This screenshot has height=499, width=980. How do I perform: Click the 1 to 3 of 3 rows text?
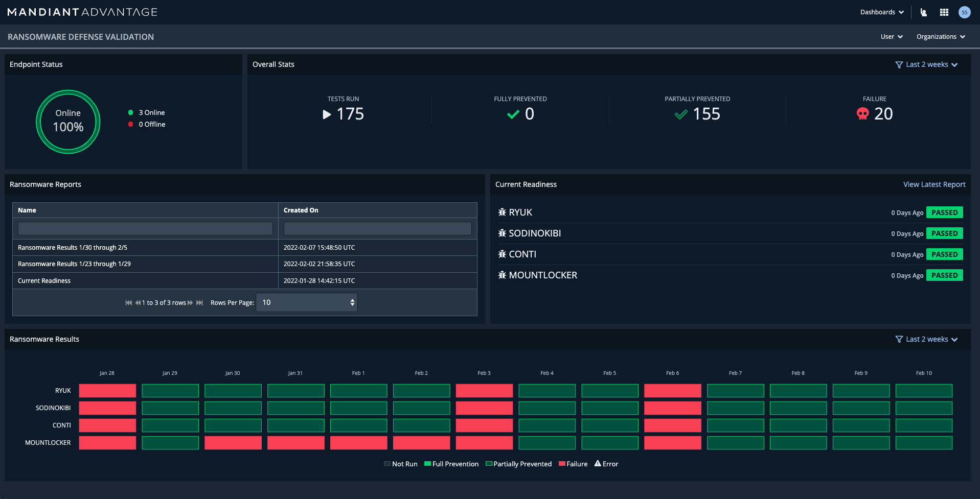pos(164,303)
